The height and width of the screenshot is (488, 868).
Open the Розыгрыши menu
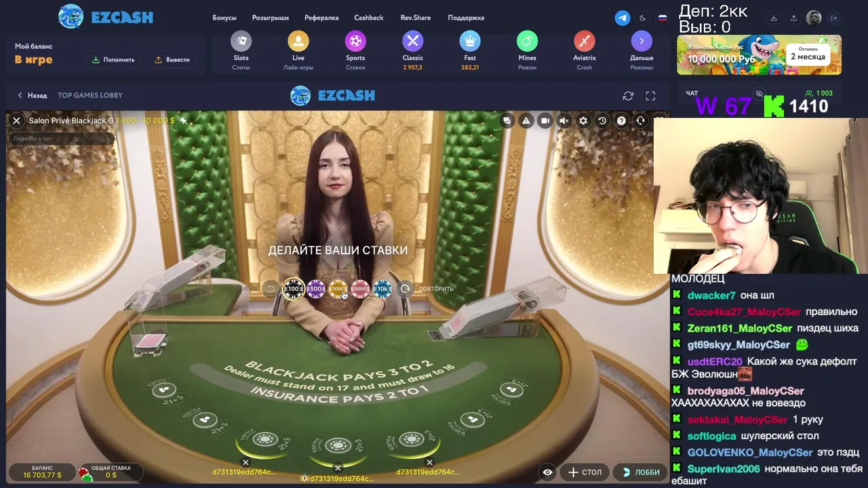pyautogui.click(x=271, y=18)
